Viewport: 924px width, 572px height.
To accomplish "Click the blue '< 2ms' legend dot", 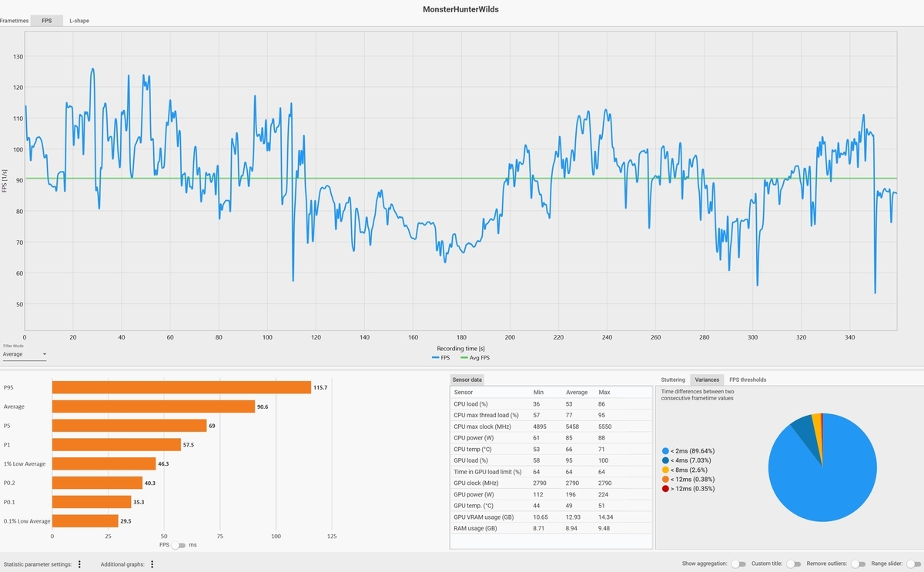I will [x=665, y=450].
